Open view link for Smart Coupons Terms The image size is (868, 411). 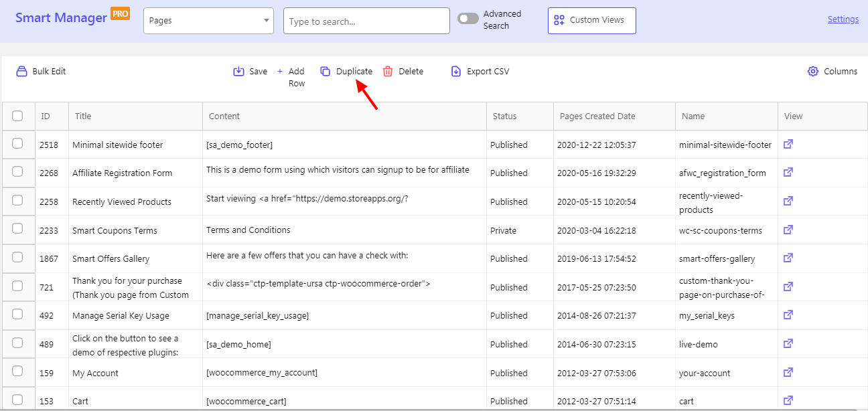coord(788,230)
